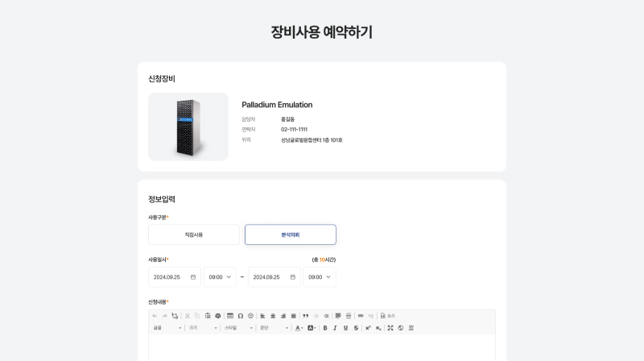Open font family 글꼴 dropdown

pos(167,328)
